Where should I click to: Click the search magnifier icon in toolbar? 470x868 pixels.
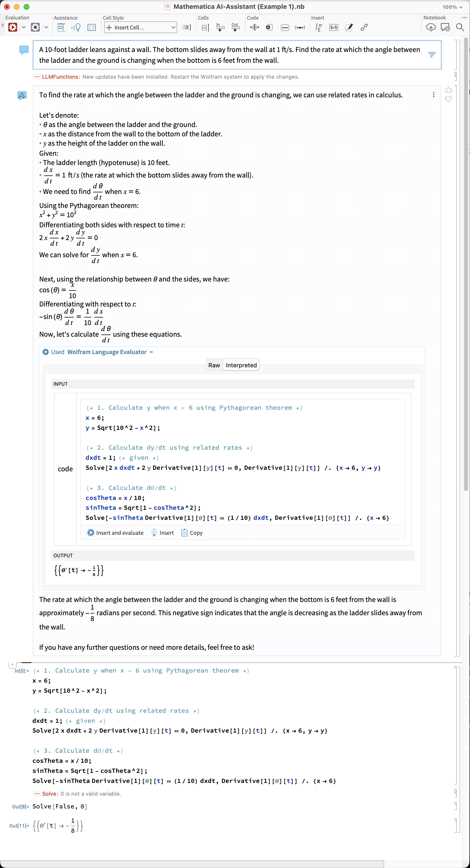(x=460, y=27)
